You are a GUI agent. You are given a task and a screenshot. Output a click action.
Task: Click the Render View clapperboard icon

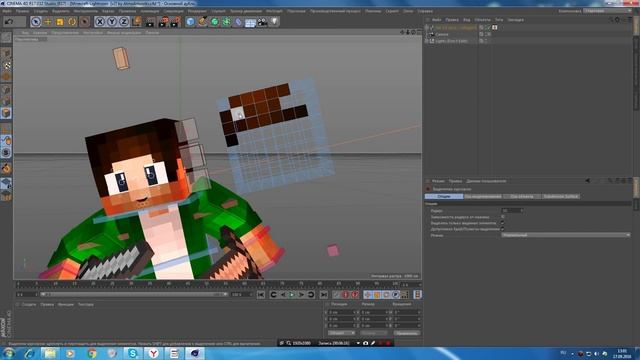(150, 22)
